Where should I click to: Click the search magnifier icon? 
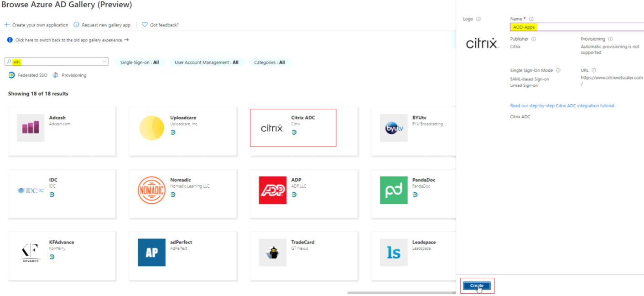point(9,62)
